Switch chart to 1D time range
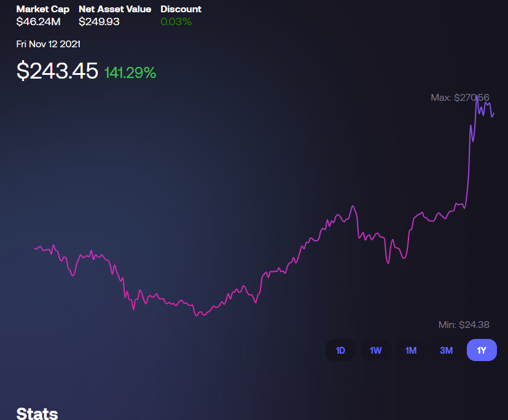This screenshot has width=508, height=420. (x=340, y=350)
